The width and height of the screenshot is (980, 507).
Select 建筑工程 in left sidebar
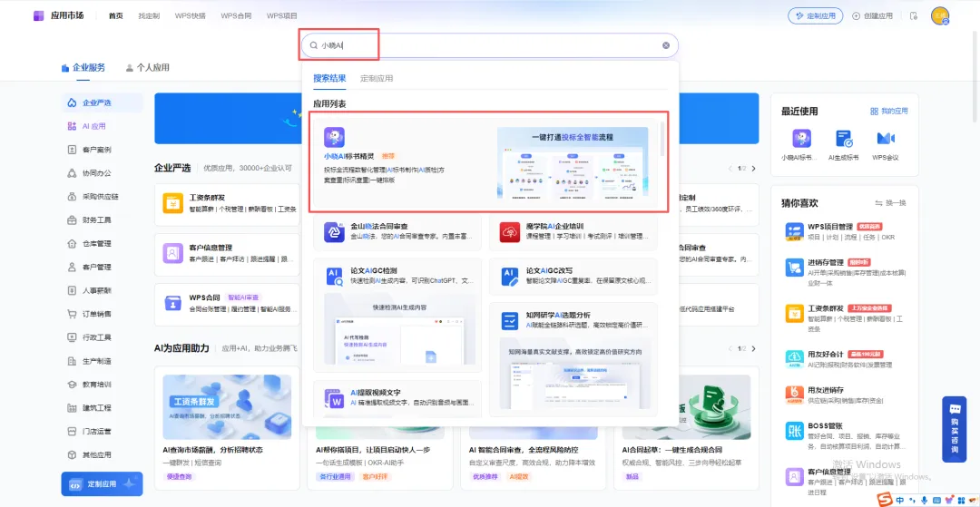click(102, 408)
